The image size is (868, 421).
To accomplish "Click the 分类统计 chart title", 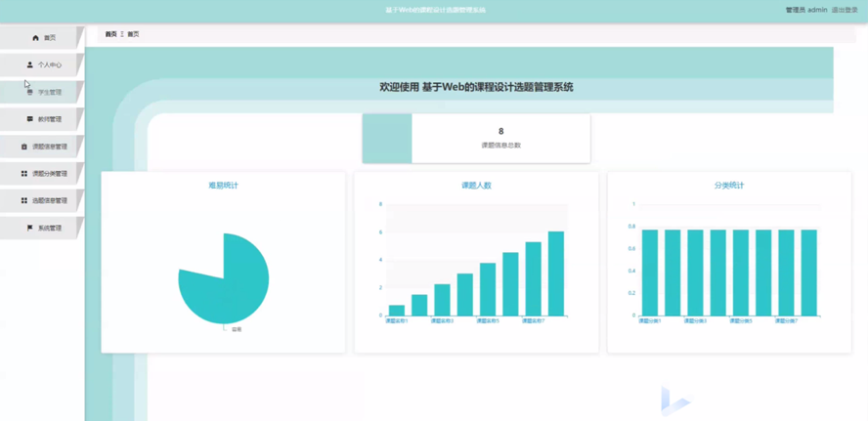I will [729, 186].
